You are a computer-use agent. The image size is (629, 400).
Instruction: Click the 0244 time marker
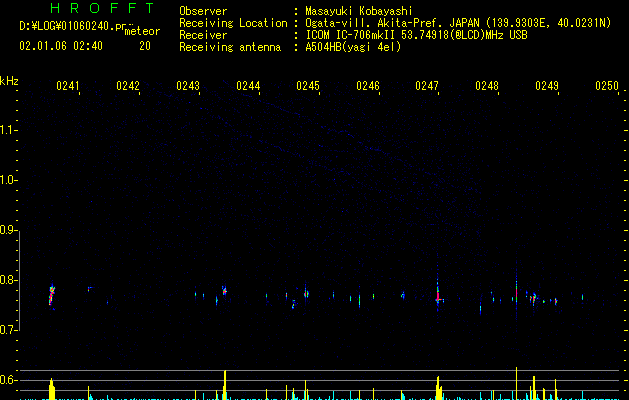pyautogui.click(x=248, y=85)
